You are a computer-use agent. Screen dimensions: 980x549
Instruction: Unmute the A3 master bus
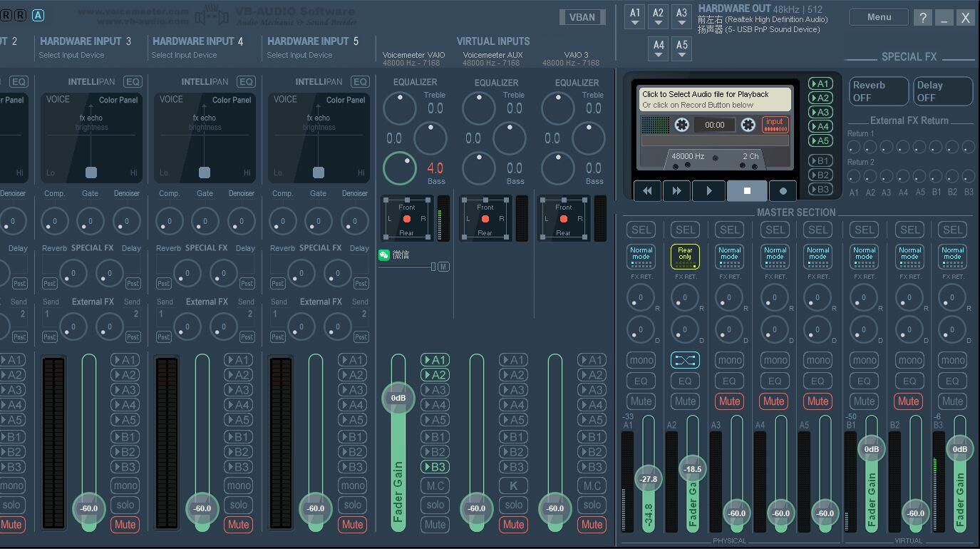click(x=729, y=401)
